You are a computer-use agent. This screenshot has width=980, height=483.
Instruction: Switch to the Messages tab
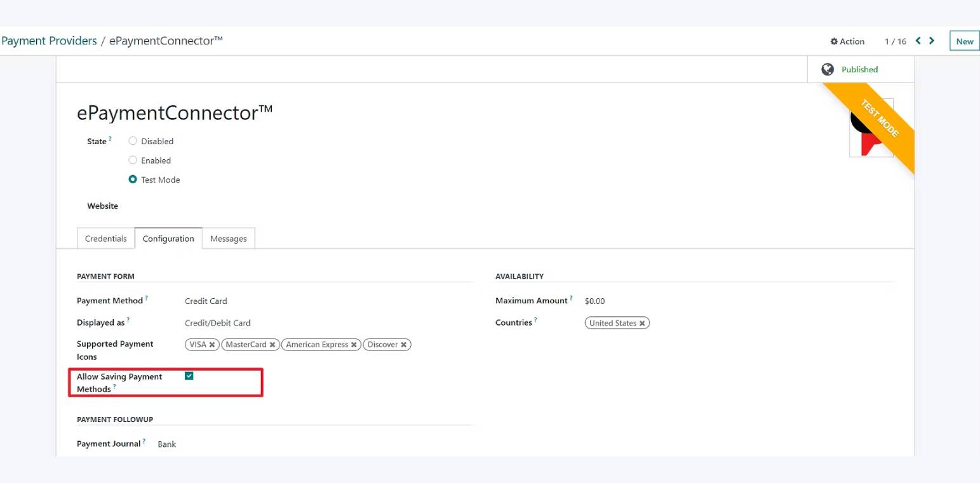(x=229, y=239)
